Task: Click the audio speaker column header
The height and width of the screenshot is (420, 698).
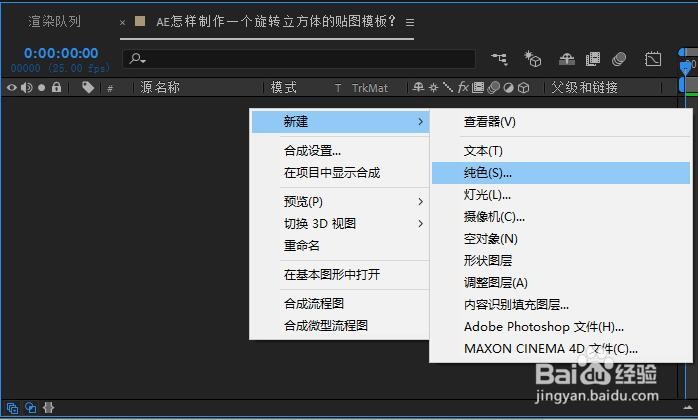Action: (x=27, y=87)
